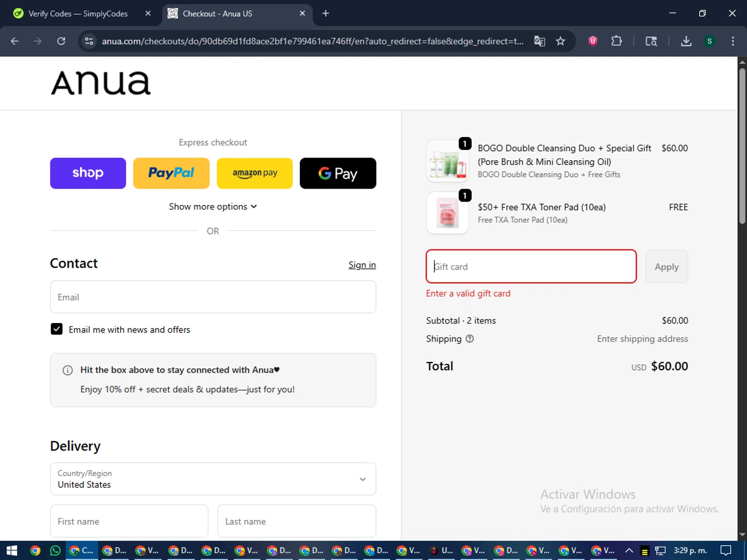Click the Shipping help question icon
747x560 pixels.
[470, 339]
